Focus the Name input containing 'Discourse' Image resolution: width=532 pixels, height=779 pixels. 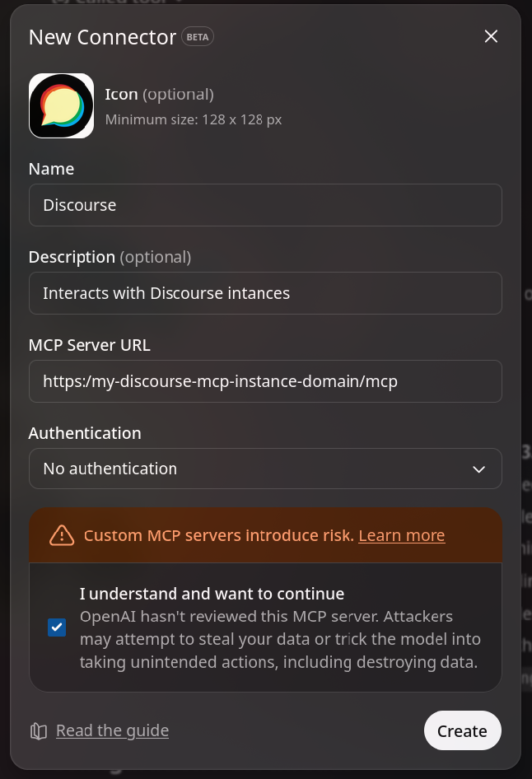pos(265,205)
